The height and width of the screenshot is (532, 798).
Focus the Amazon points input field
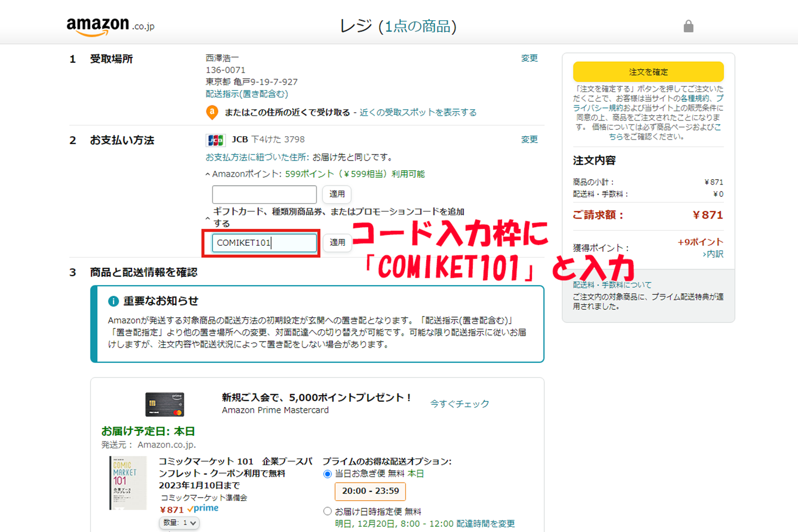(x=264, y=194)
